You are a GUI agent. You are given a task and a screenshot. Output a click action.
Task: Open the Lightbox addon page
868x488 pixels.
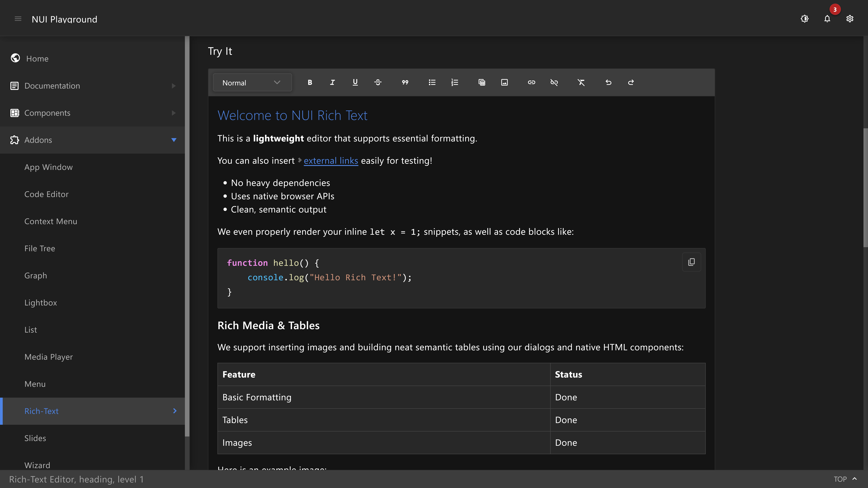pos(92,303)
